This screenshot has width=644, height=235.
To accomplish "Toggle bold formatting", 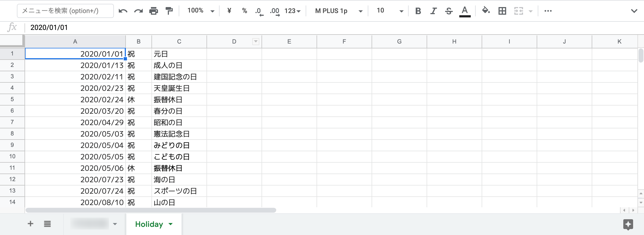I will point(418,11).
